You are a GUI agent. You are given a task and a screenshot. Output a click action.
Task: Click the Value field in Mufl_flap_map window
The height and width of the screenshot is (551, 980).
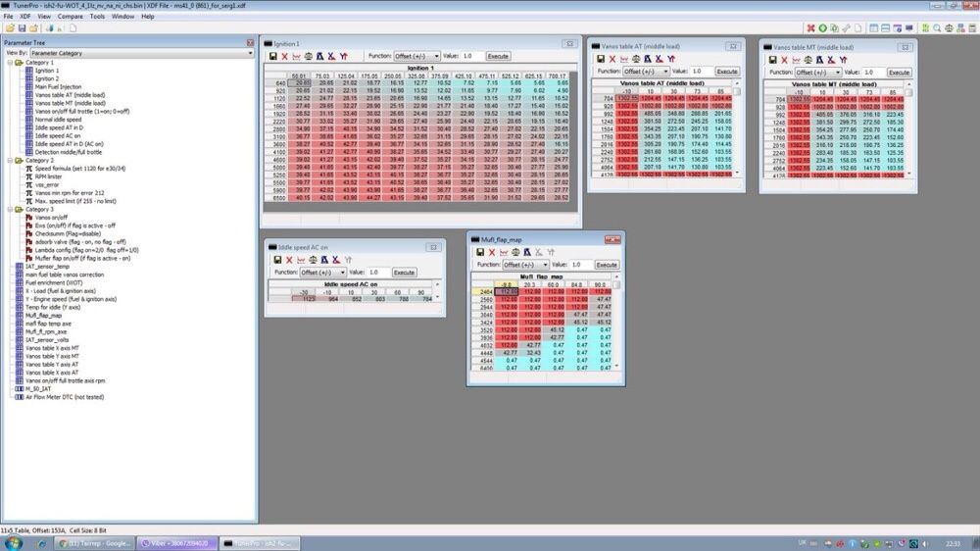(579, 265)
